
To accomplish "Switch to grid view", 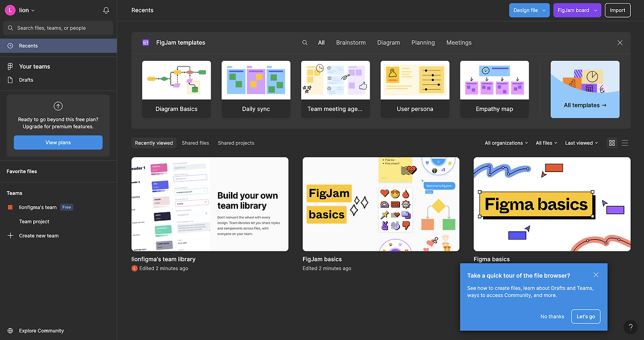I will (612, 143).
